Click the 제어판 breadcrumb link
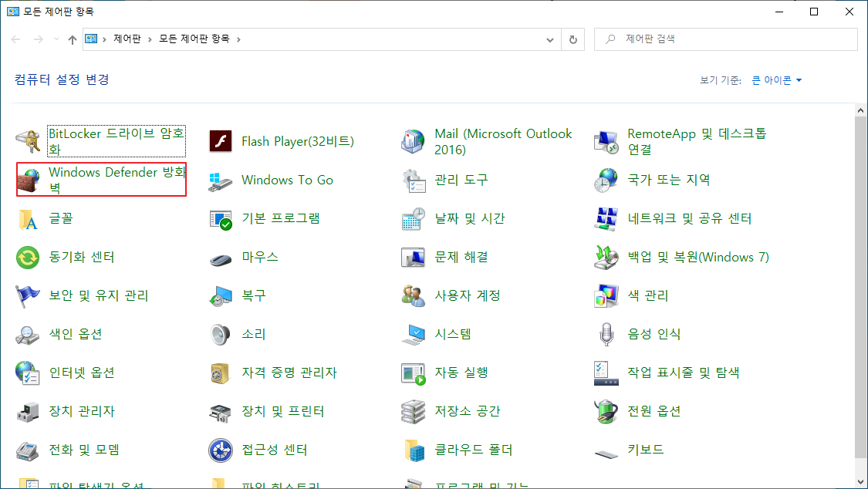This screenshot has height=489, width=868. pos(127,39)
